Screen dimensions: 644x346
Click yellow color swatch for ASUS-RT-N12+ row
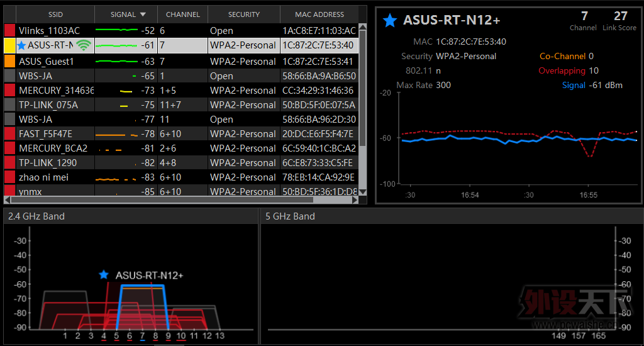9,45
